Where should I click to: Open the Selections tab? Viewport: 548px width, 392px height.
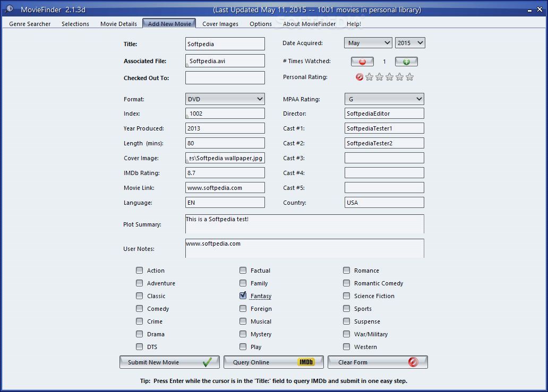[75, 24]
